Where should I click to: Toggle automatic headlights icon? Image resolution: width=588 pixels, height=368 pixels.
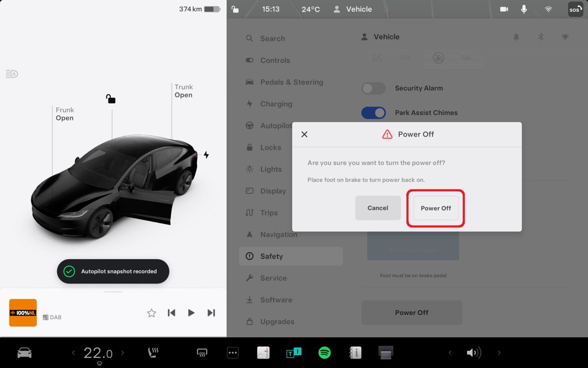(12, 74)
